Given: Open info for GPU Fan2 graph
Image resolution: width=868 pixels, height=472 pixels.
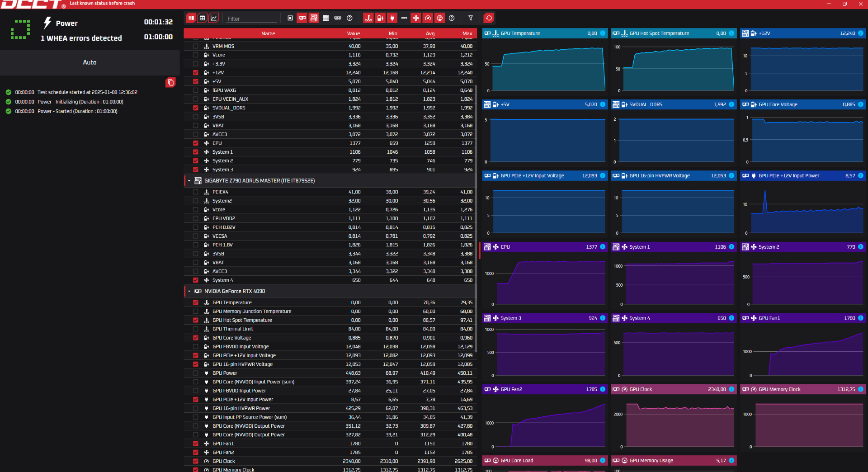Looking at the screenshot, I should tap(603, 389).
